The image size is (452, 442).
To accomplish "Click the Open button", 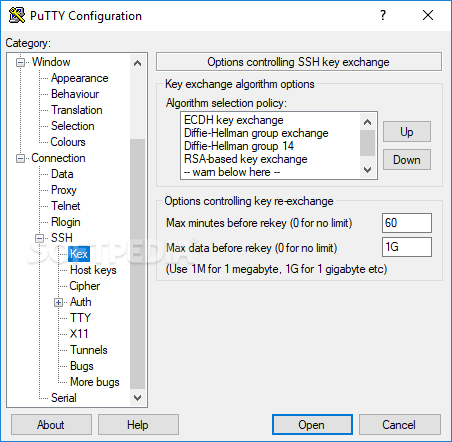I will point(312,425).
